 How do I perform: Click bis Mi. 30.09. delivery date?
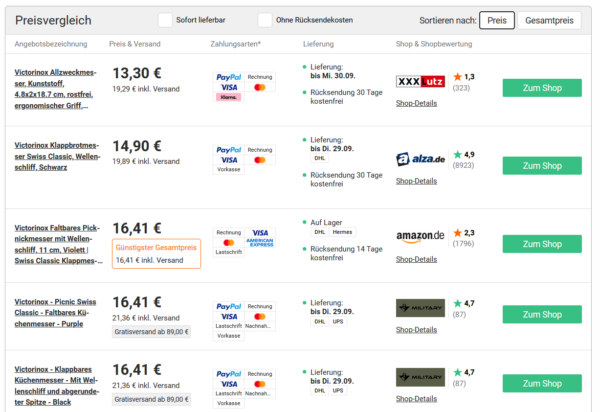[x=333, y=76]
